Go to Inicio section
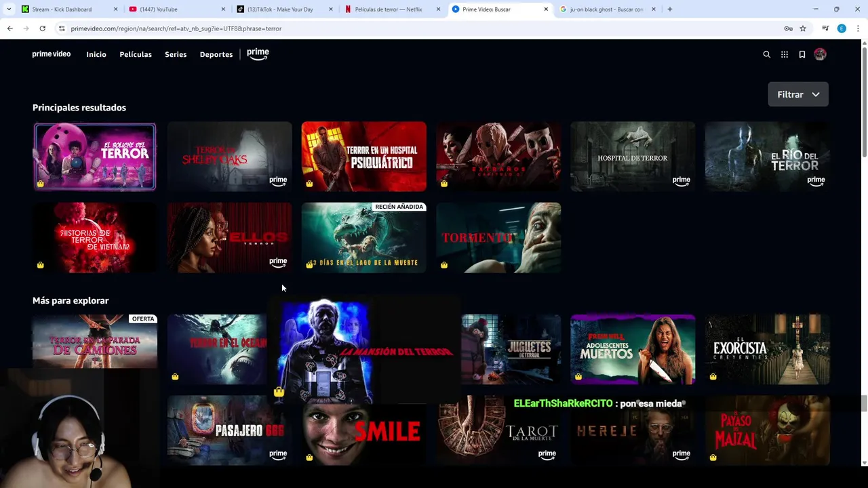868x488 pixels. pyautogui.click(x=96, y=54)
